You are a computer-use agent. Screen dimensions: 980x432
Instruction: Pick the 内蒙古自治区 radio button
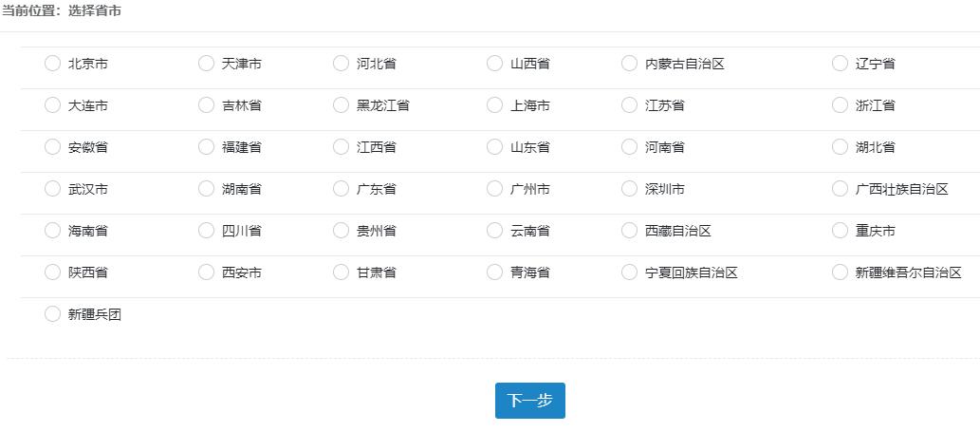(x=629, y=64)
